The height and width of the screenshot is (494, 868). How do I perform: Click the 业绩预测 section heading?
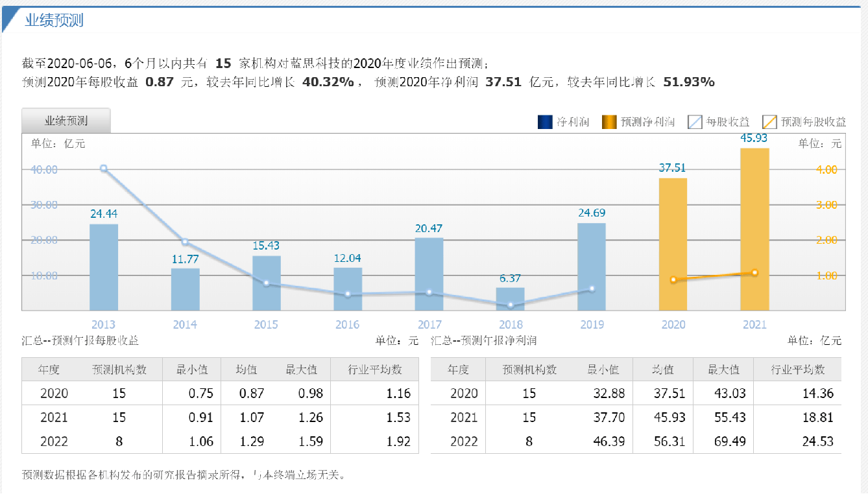[54, 20]
